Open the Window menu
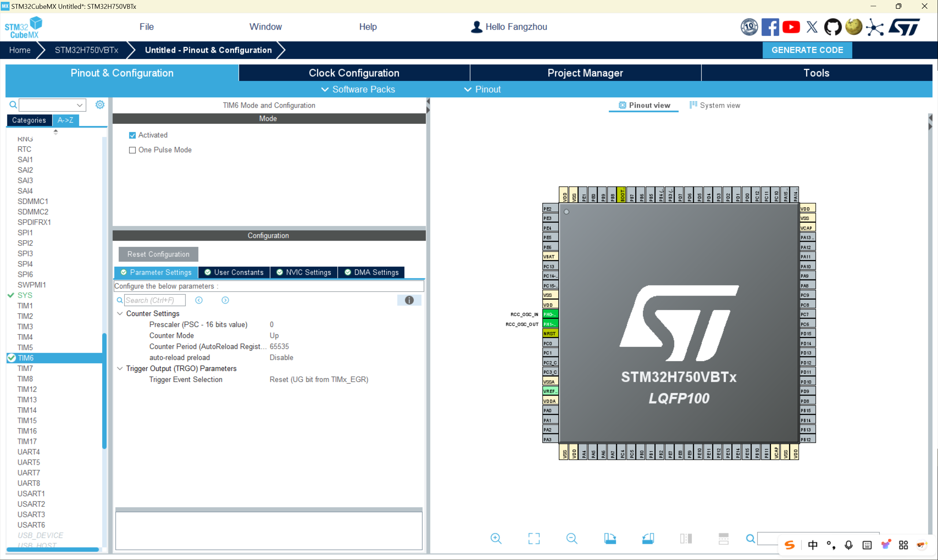This screenshot has height=560, width=938. pyautogui.click(x=266, y=27)
